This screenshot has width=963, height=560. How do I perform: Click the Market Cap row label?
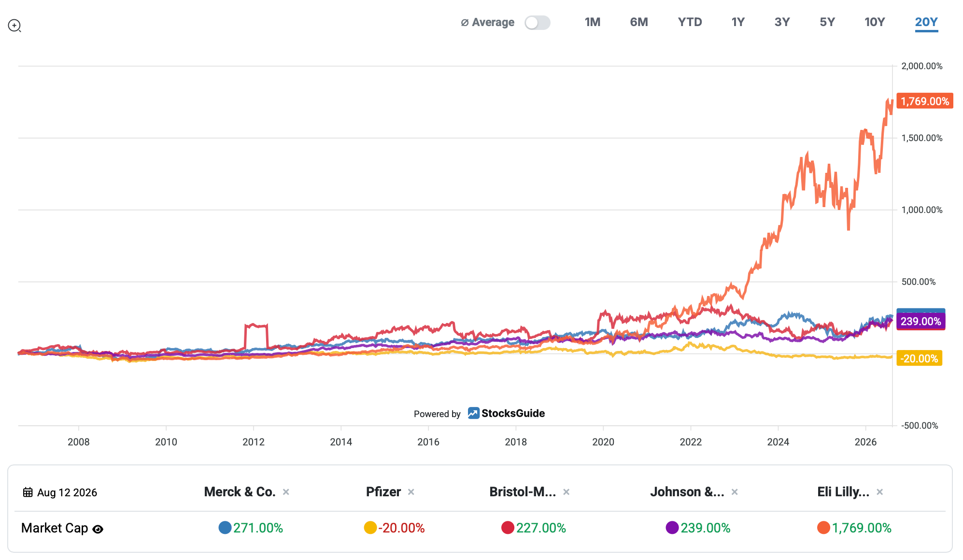[x=55, y=528]
